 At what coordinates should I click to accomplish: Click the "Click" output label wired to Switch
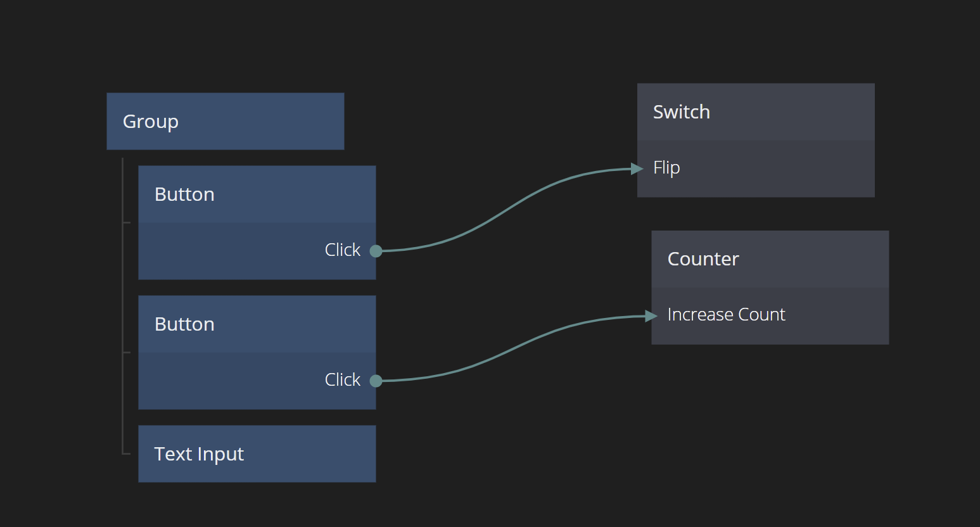point(342,250)
